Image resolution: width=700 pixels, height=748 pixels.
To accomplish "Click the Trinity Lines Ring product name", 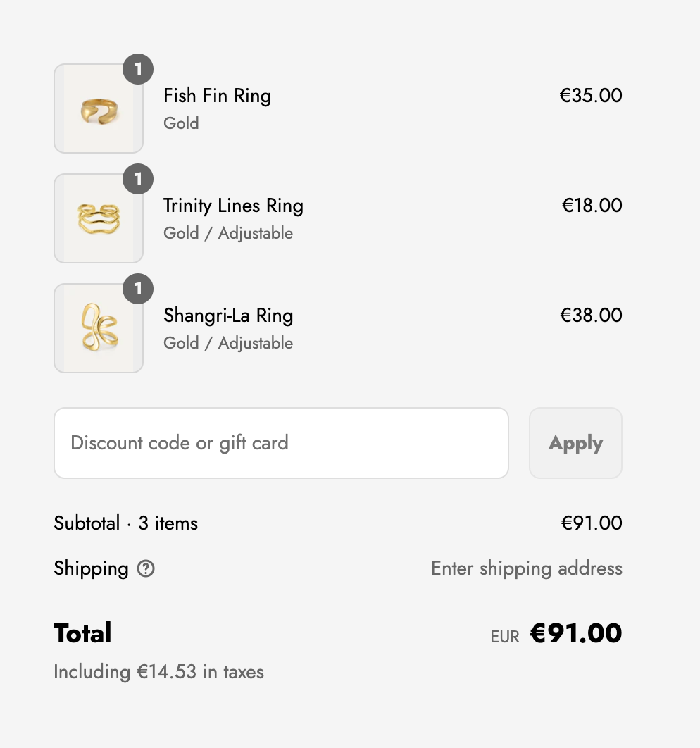I will 233,206.
